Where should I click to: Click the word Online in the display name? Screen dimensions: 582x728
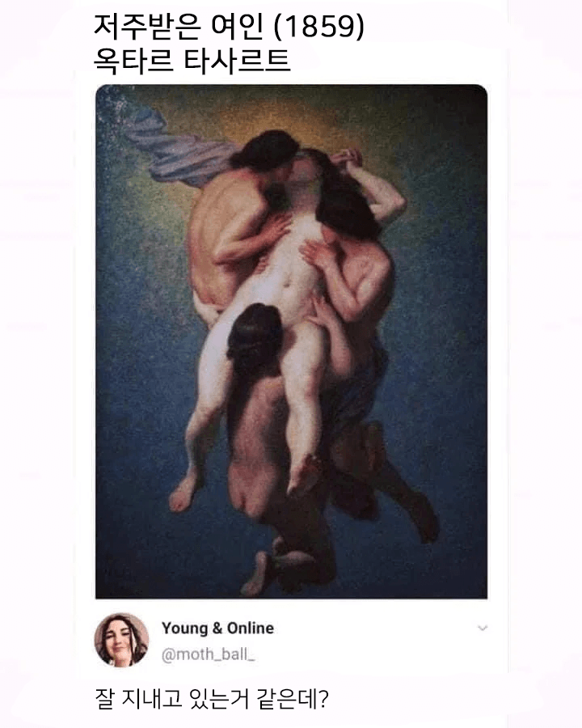point(250,629)
